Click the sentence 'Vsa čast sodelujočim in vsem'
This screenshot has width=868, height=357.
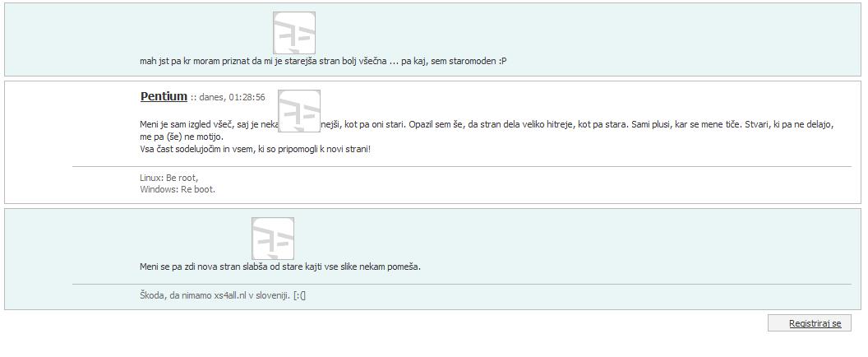pyautogui.click(x=255, y=150)
